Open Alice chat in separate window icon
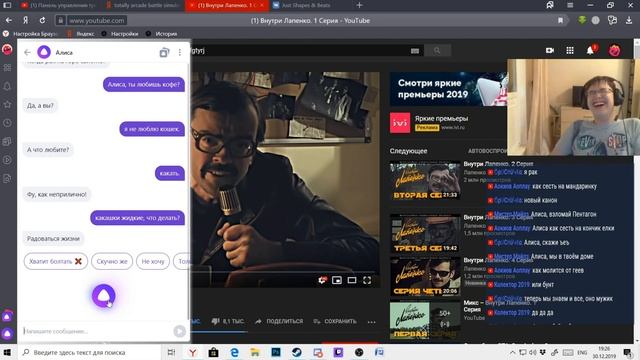The image size is (640, 360). pos(164,52)
